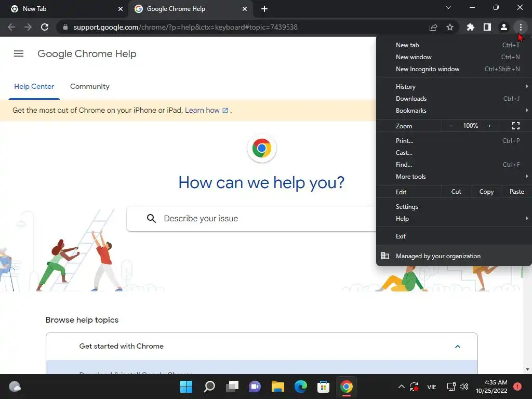Screen dimensions: 532x399
Task: Toggle the side panel icon
Action: (487, 27)
